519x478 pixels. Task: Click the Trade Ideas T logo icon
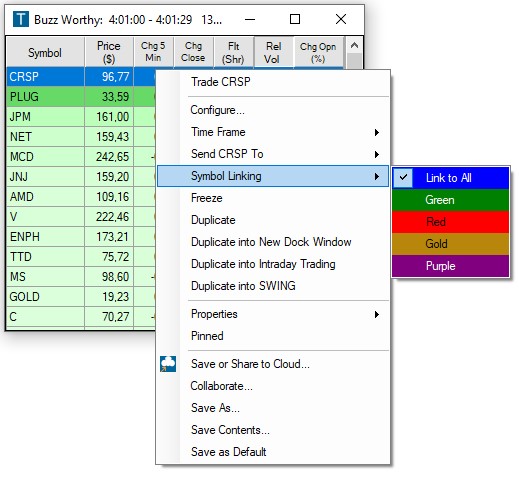pyautogui.click(x=21, y=19)
